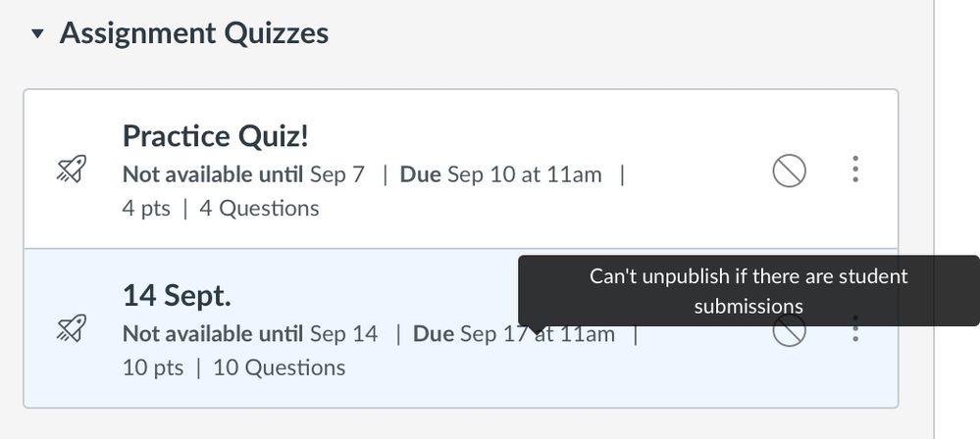
Task: Click the "10 pts" points label
Action: coord(152,367)
